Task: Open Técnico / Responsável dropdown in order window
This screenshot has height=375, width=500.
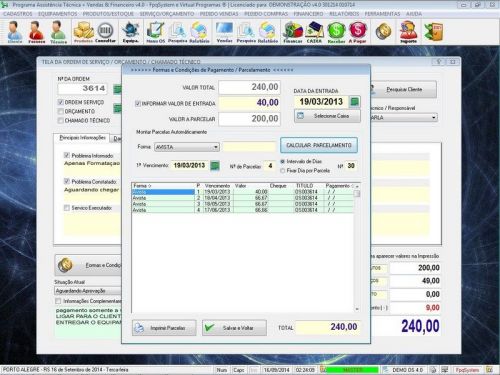Action: click(x=403, y=117)
